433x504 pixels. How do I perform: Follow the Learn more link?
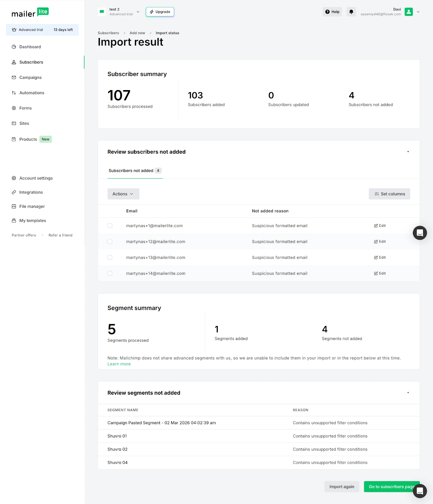119,364
